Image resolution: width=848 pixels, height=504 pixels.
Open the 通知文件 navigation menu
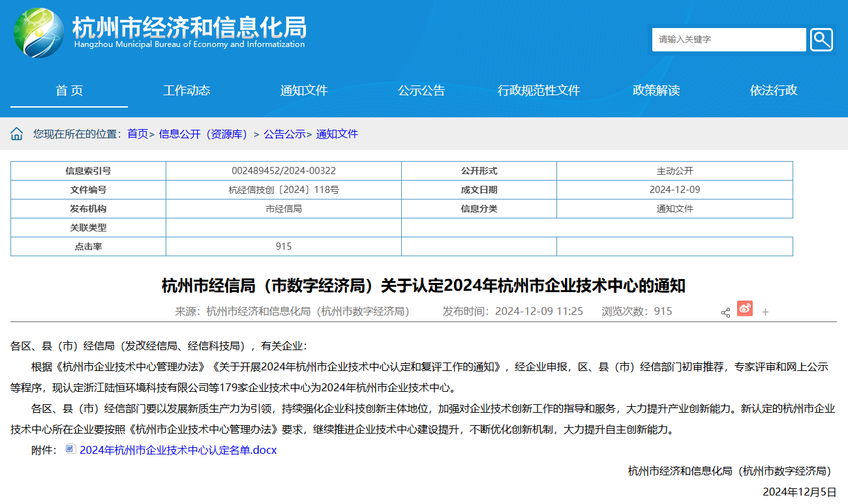point(304,91)
